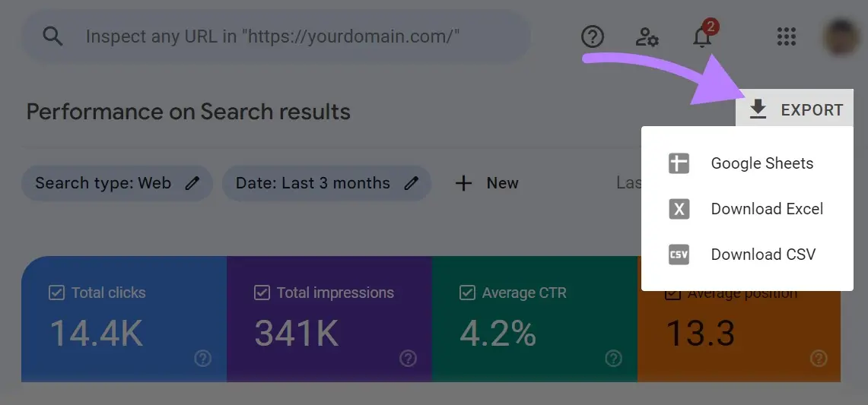Show help for Total impressions card

pyautogui.click(x=408, y=358)
